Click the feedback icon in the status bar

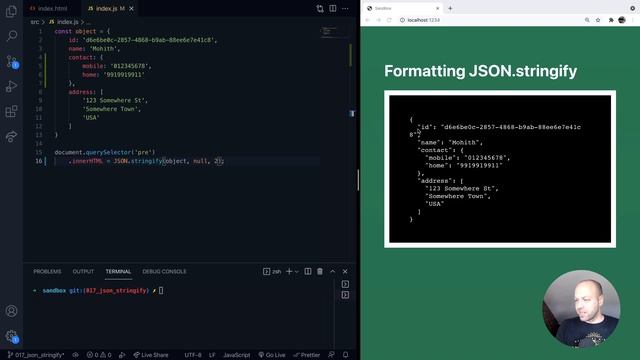(x=331, y=355)
